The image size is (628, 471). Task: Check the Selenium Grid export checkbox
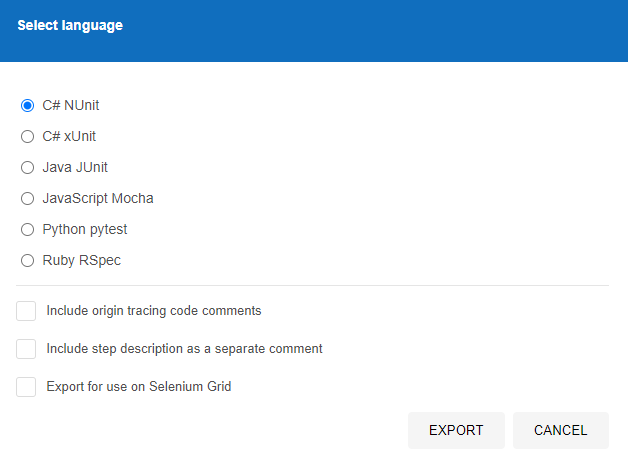[x=26, y=386]
